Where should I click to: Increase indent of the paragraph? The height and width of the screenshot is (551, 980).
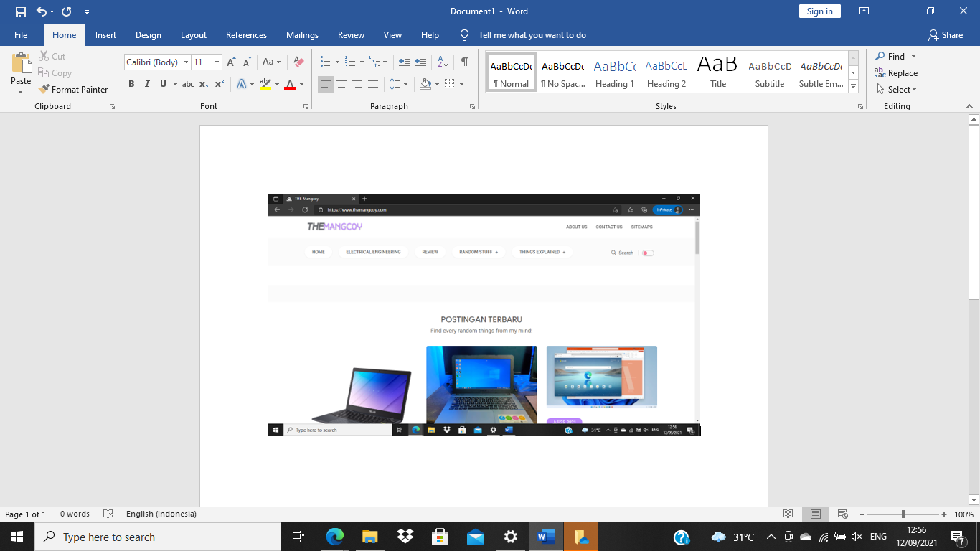click(420, 62)
